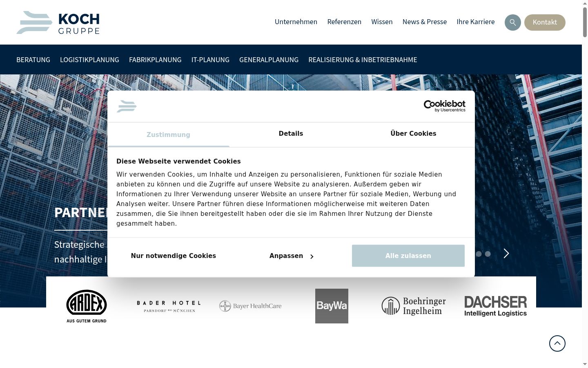This screenshot has width=588, height=368.
Task: Go to LOGISTIKPLANUNG
Action: pos(89,60)
